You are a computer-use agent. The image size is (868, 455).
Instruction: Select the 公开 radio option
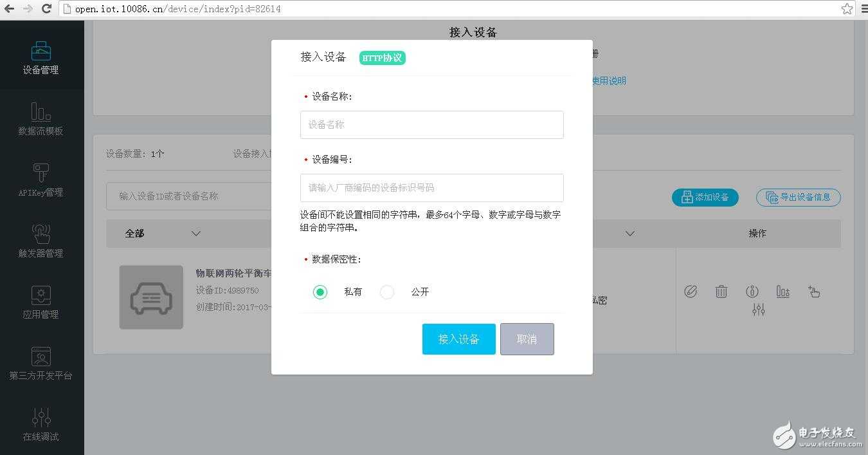[x=387, y=292]
